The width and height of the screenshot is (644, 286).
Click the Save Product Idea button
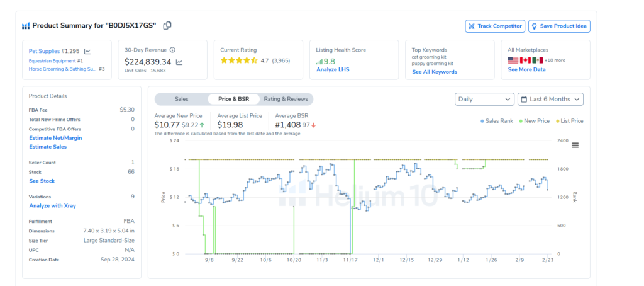[x=559, y=26]
